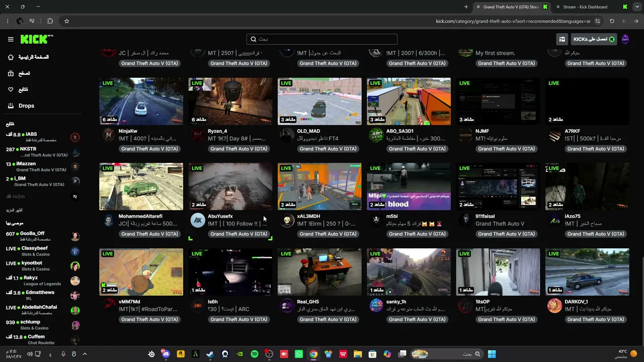Open MohammedAltarefi stream thumbnail

(141, 187)
